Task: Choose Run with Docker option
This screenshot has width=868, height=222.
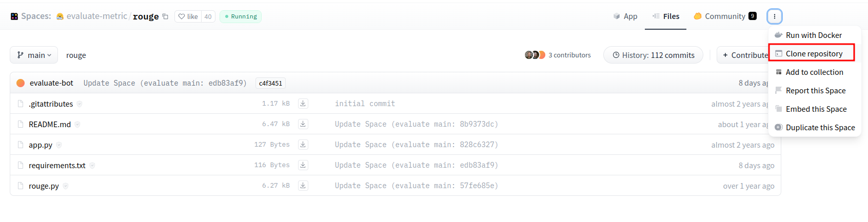Action: 814,35
